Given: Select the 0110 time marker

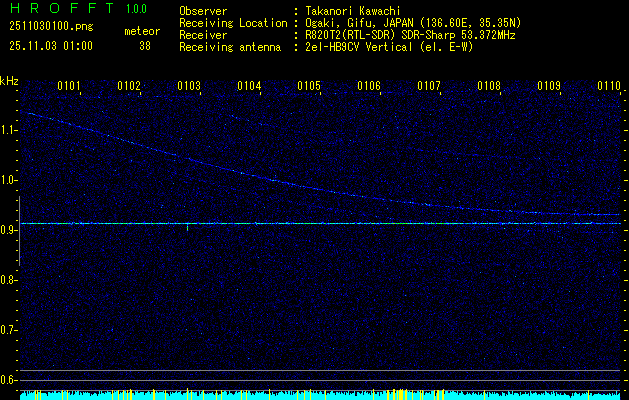Looking at the screenshot, I should click(609, 86).
